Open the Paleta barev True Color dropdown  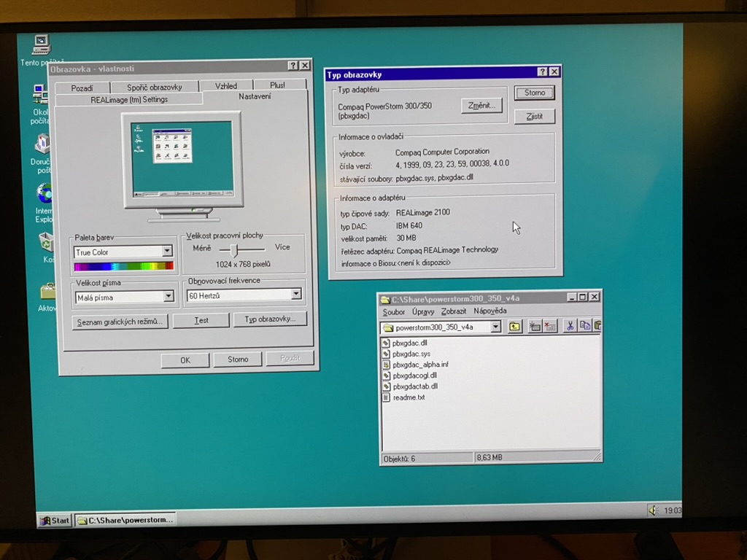pyautogui.click(x=167, y=252)
